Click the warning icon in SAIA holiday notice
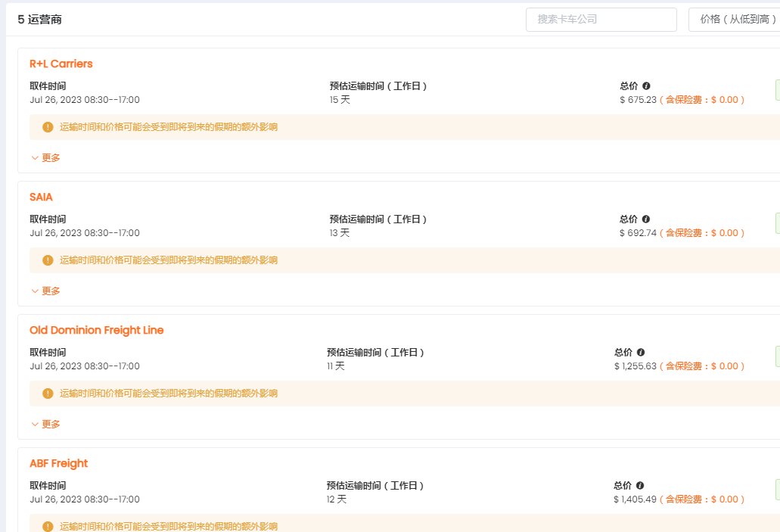The width and height of the screenshot is (780, 532). (48, 260)
